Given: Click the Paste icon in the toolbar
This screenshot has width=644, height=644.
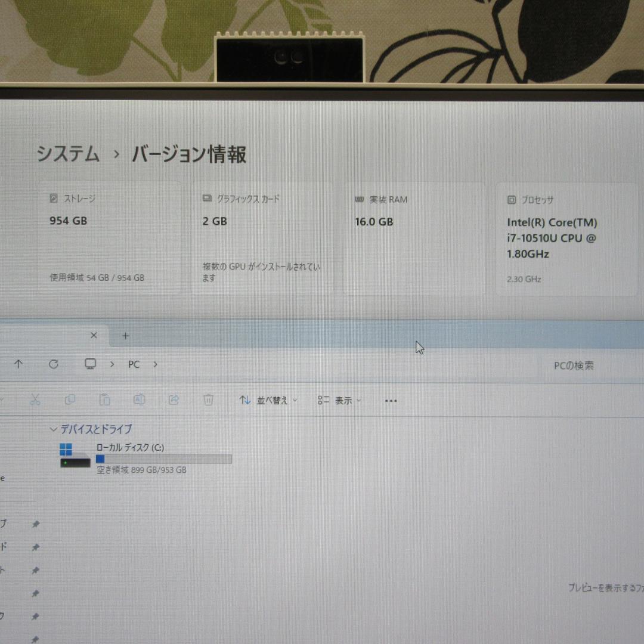Looking at the screenshot, I should [x=104, y=400].
